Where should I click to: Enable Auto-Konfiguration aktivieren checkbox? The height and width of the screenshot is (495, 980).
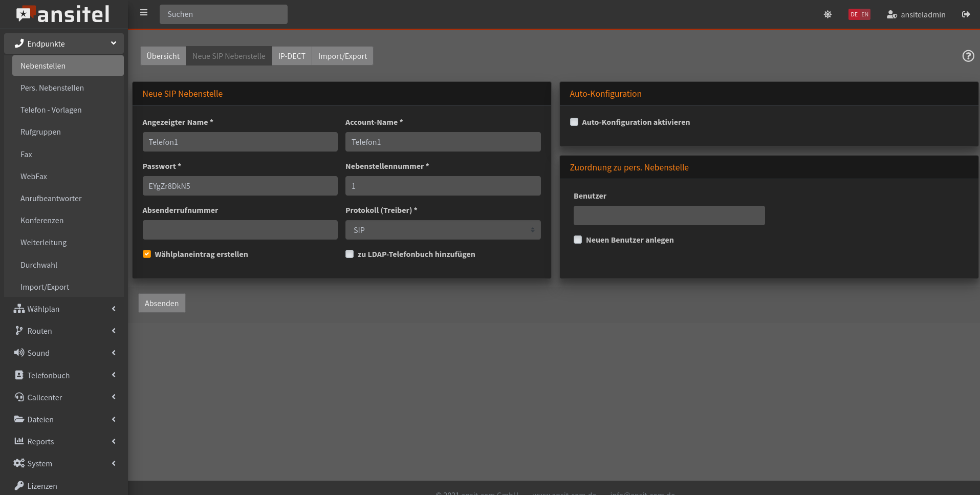(574, 122)
